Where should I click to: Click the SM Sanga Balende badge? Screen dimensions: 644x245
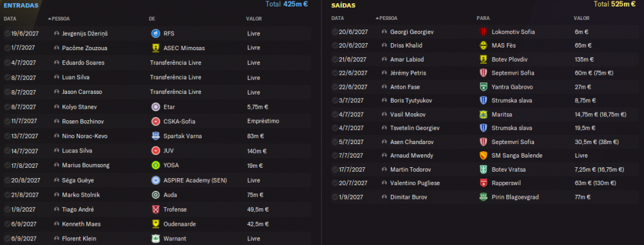point(483,156)
